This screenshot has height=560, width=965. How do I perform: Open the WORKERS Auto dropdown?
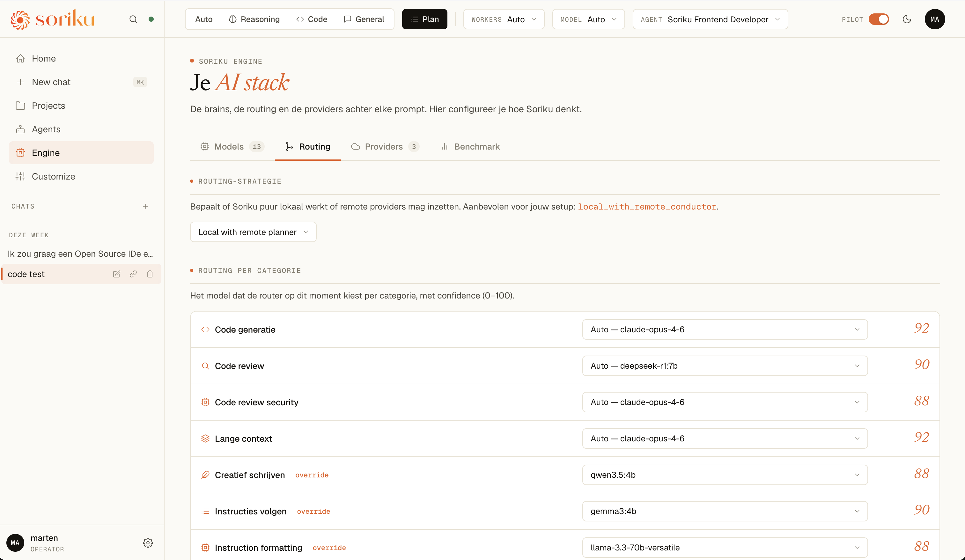tap(504, 19)
